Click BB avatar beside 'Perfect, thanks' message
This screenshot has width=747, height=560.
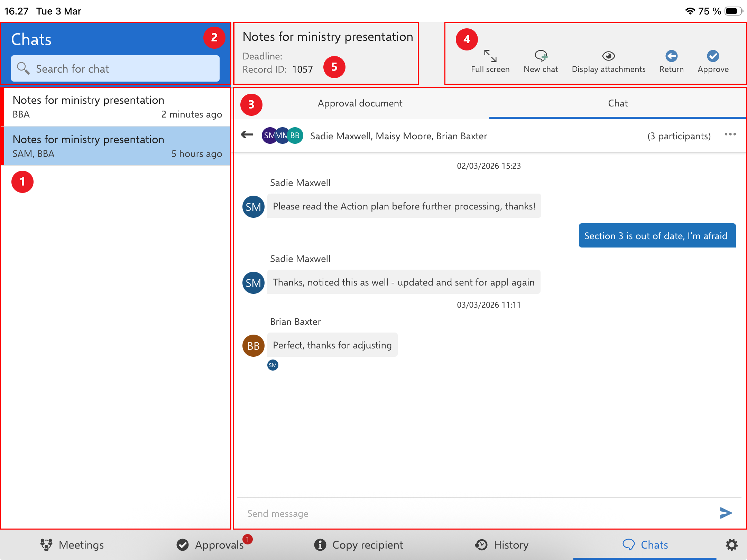[x=253, y=346]
